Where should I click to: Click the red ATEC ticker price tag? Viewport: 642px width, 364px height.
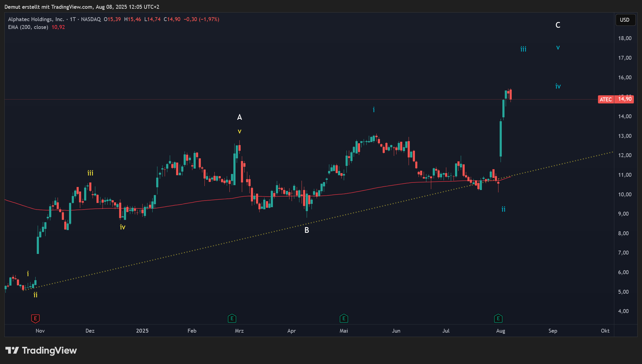click(606, 99)
